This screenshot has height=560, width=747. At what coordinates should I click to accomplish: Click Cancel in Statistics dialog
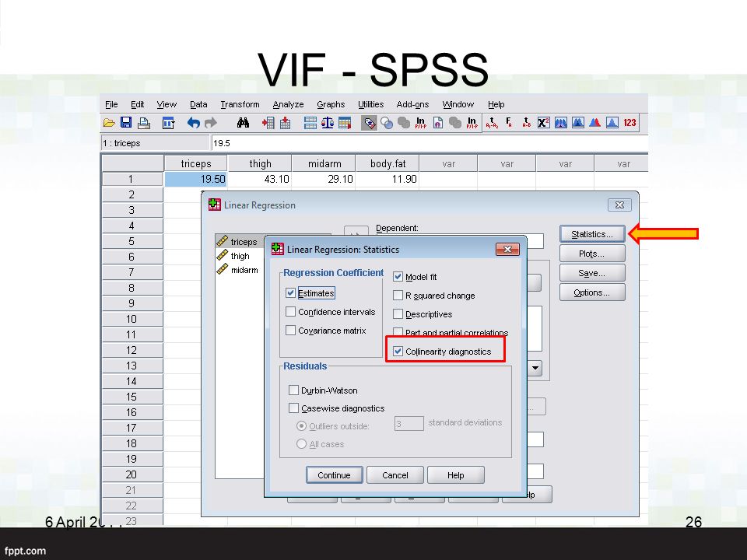[x=395, y=474]
